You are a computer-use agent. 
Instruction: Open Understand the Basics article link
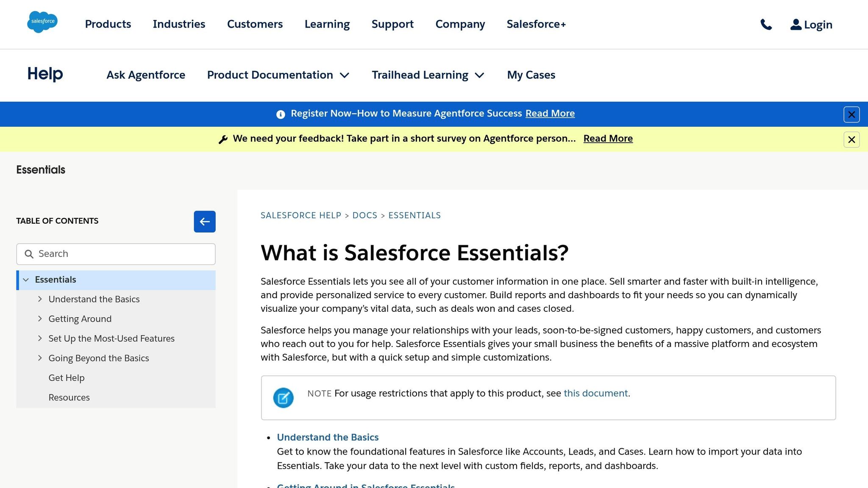(328, 438)
